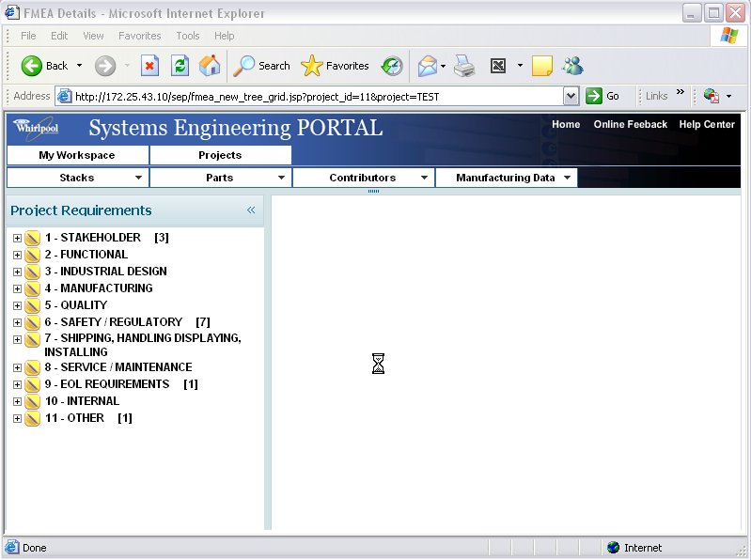
Task: Click the grey Forward arrow button
Action: 105,66
